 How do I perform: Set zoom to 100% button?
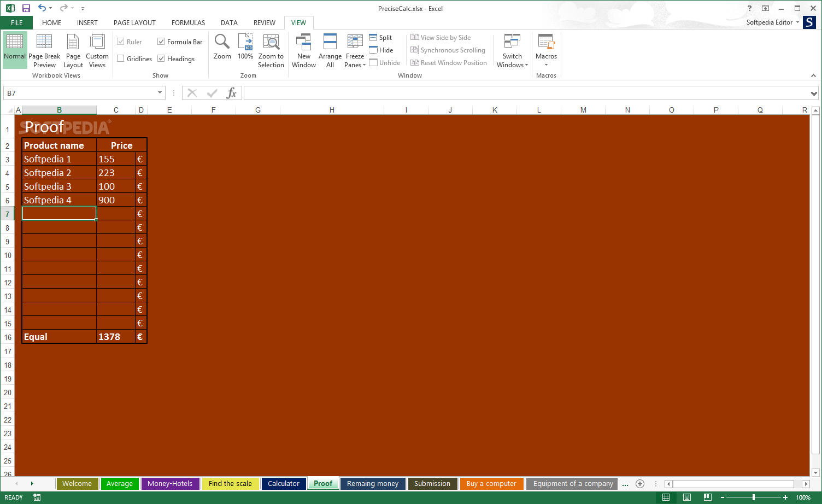pyautogui.click(x=245, y=47)
